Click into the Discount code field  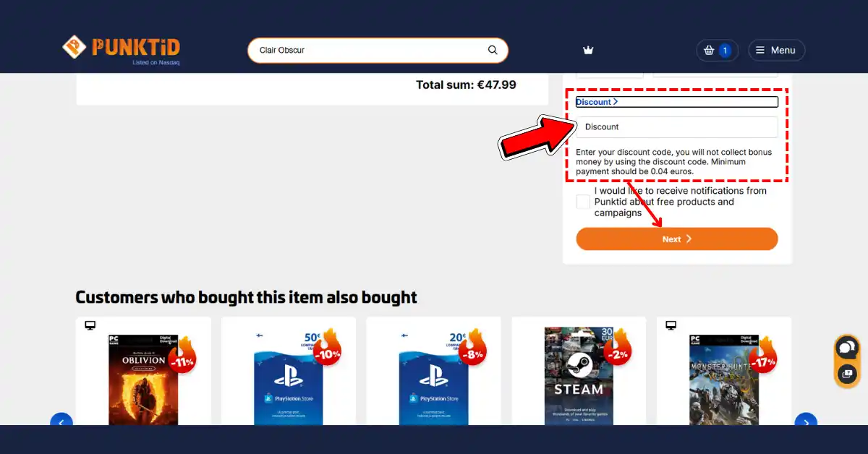pos(676,127)
